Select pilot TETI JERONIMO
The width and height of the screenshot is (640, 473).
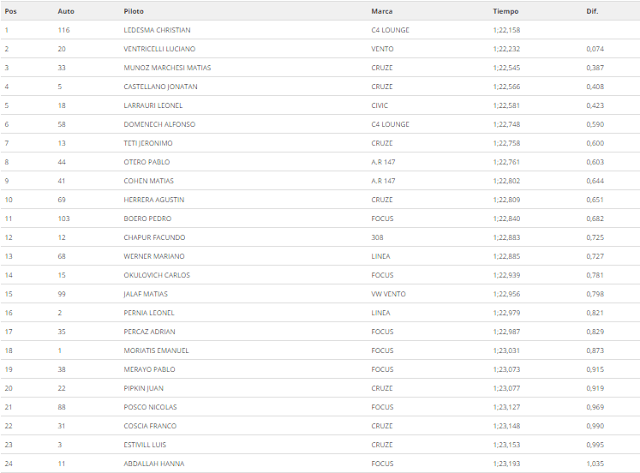click(148, 143)
